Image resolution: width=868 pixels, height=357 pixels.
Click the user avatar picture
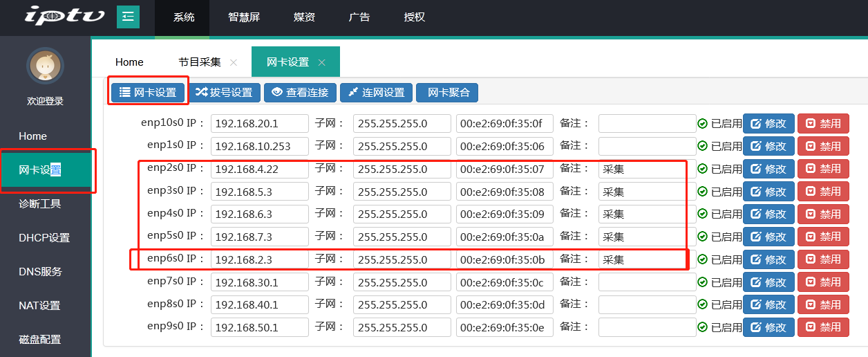click(45, 66)
